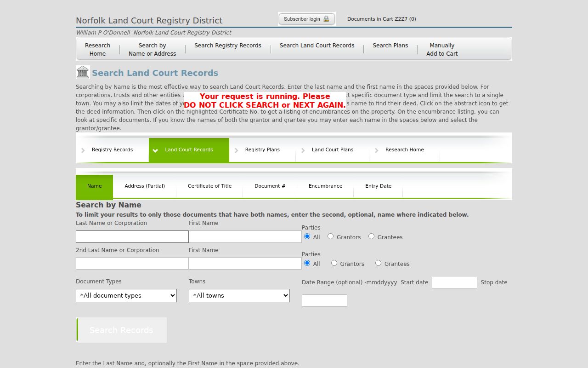Click the arrow icon beside Registry Records
Viewport: 588px width, 368px height.
pyautogui.click(x=83, y=150)
